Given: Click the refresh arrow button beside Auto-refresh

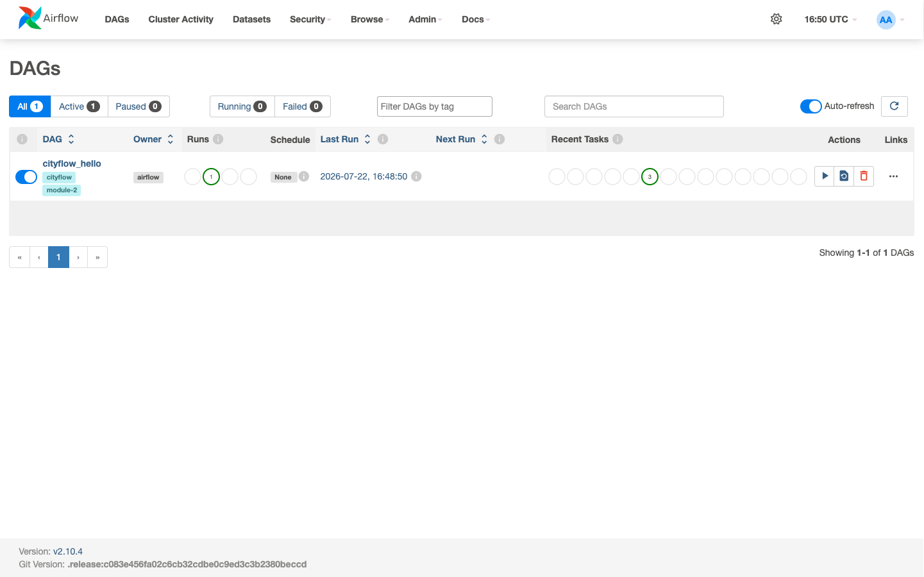Looking at the screenshot, I should [x=895, y=106].
